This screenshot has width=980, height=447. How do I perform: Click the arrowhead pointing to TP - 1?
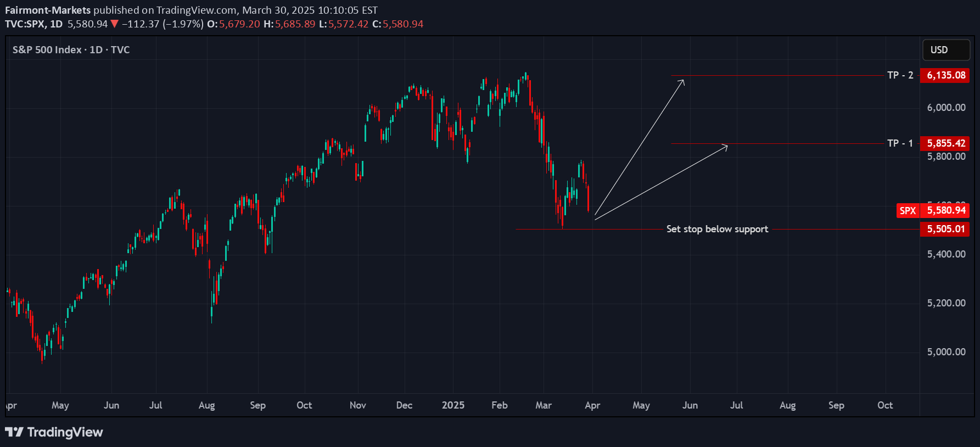[x=724, y=147]
